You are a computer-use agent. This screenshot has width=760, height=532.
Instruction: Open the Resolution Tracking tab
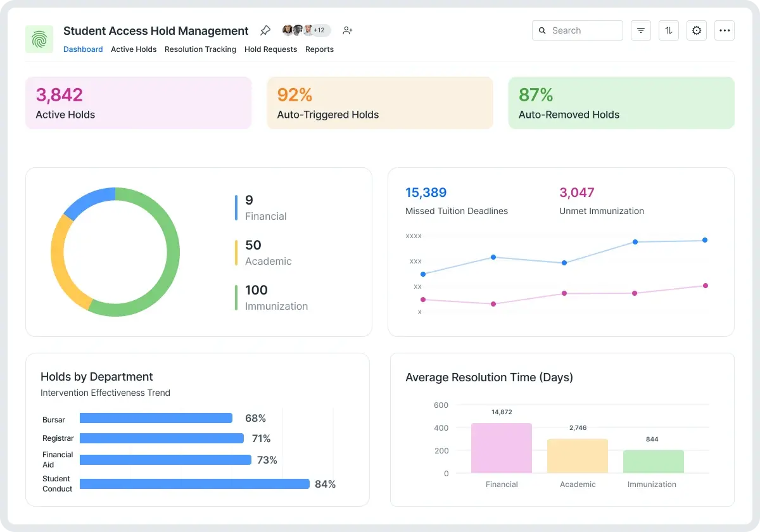pyautogui.click(x=200, y=49)
